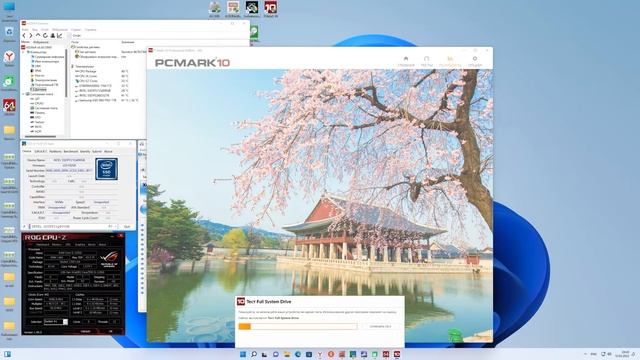The width and height of the screenshot is (640, 360).
Task: Open PCMark 10 Tests section
Action: pos(427,62)
